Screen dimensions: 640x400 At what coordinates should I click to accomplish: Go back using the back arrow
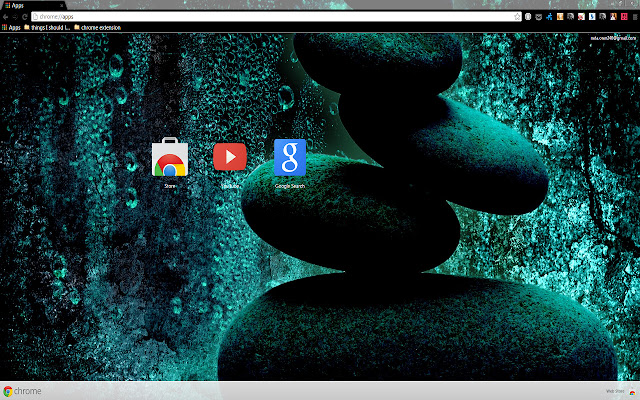pos(5,17)
